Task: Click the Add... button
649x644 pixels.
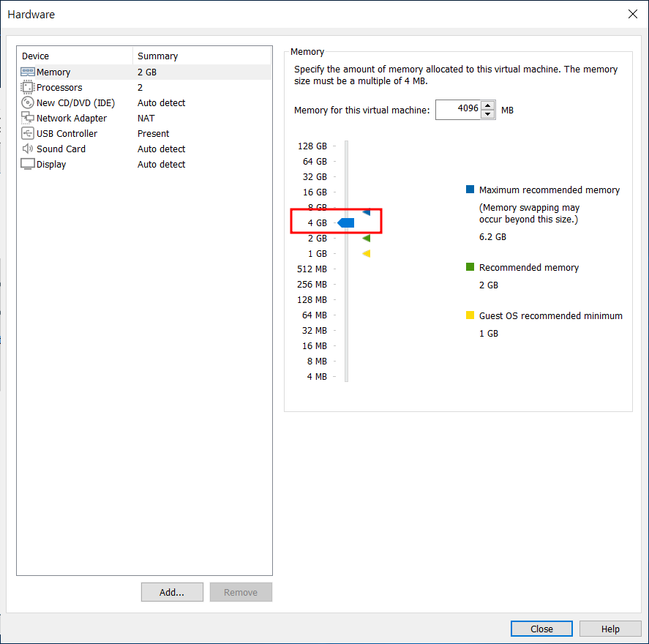Action: coord(172,592)
